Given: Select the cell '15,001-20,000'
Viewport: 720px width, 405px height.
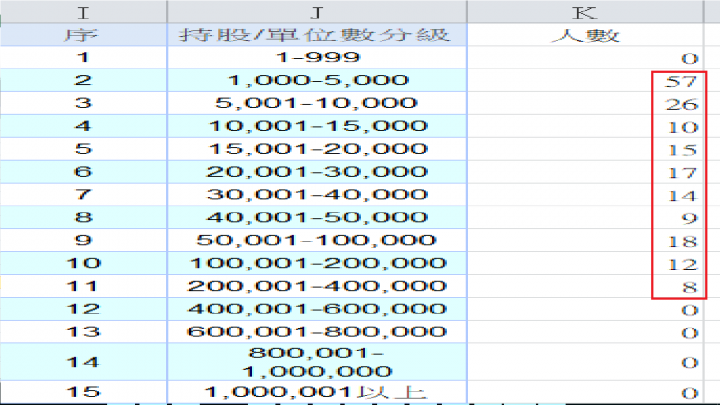Looking at the screenshot, I should pyautogui.click(x=317, y=149).
